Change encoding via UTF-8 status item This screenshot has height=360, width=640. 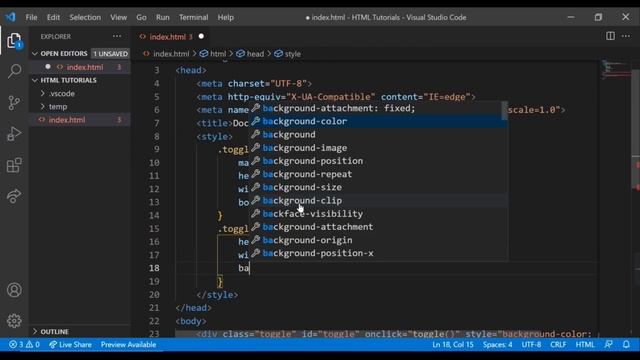(x=531, y=344)
